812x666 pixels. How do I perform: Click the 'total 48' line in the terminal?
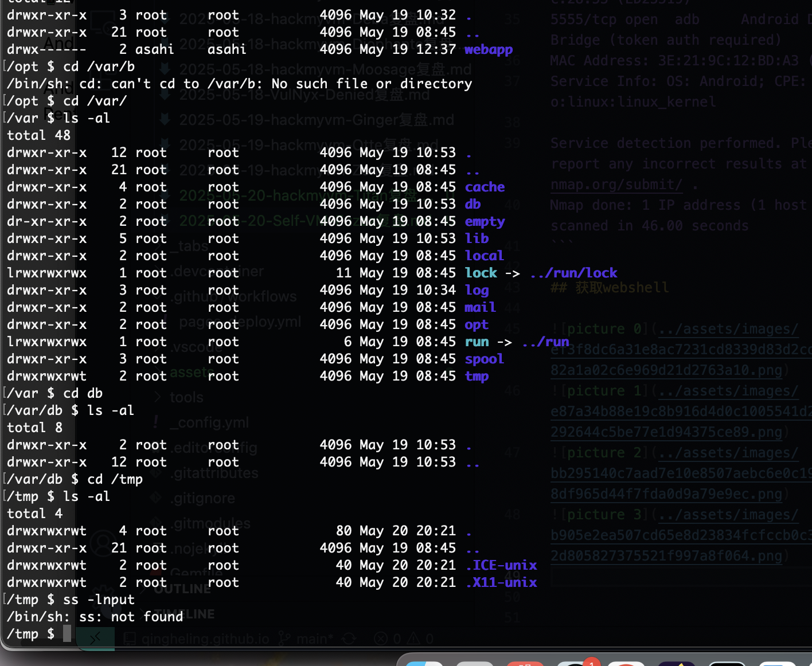[x=38, y=135]
